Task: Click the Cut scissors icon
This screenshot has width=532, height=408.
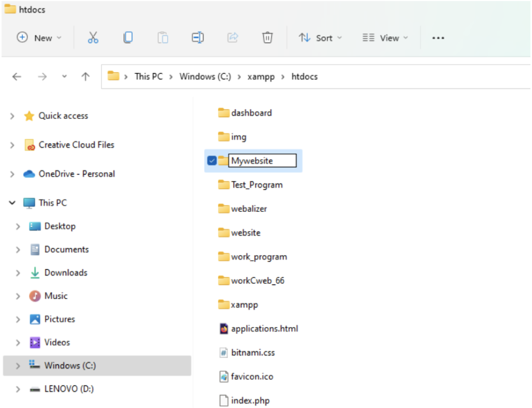Action: tap(93, 38)
